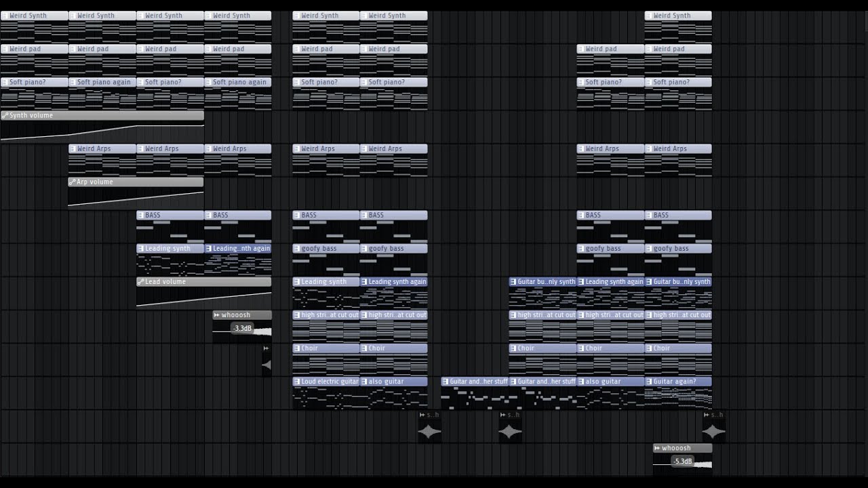This screenshot has width=868, height=488.
Task: Open automation icon on Synth volume clip
Action: [x=5, y=116]
